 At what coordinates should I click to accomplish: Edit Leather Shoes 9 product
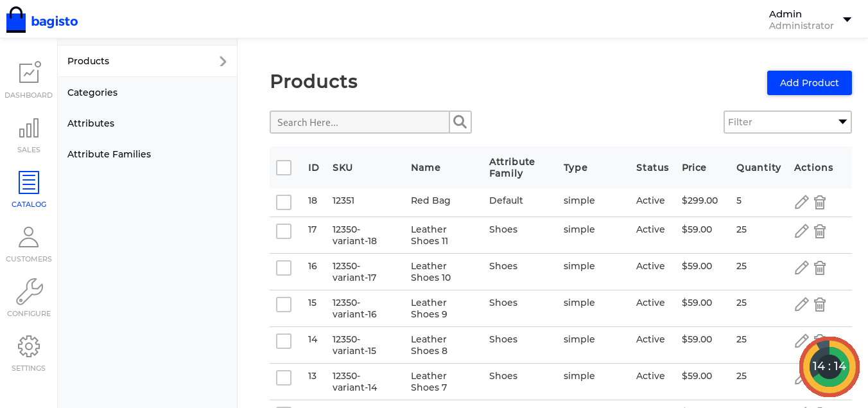[801, 305]
